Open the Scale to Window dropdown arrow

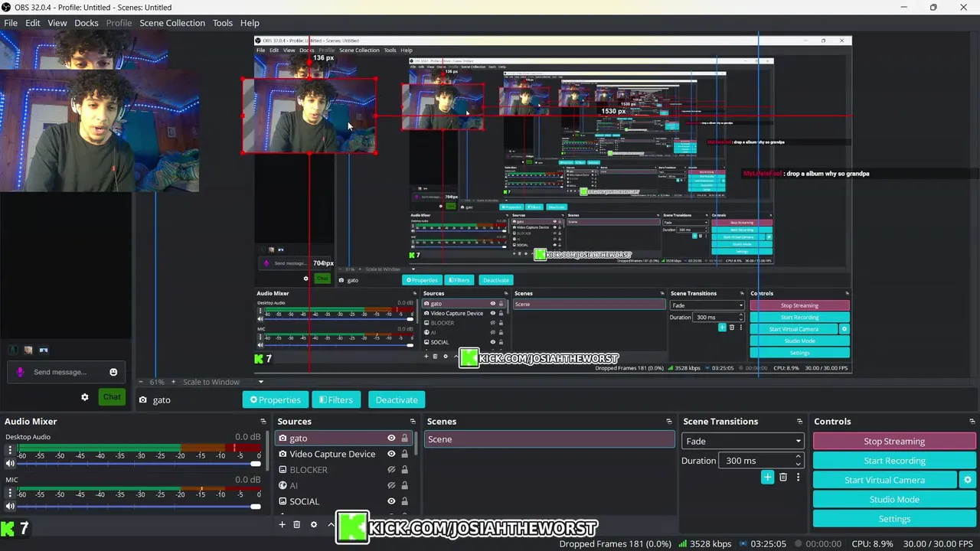click(260, 382)
